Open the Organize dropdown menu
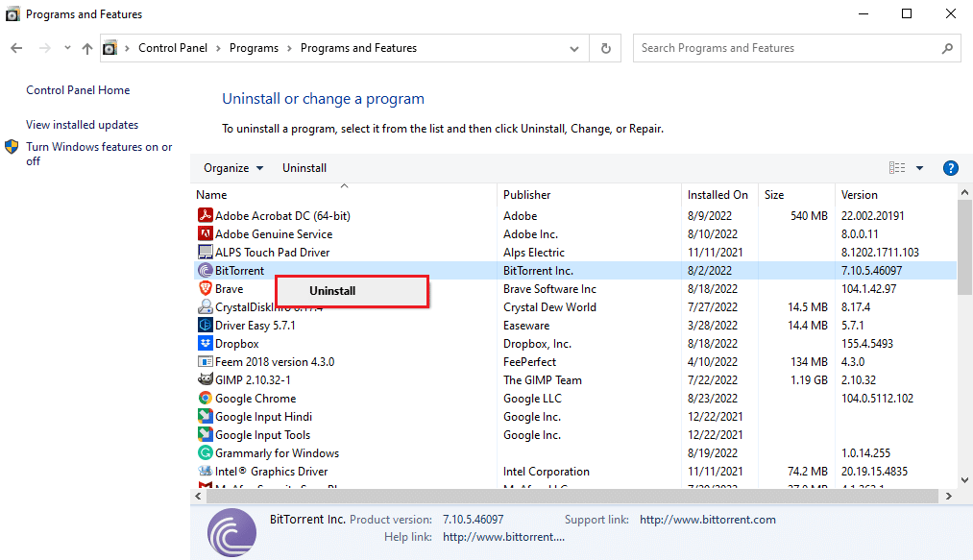The height and width of the screenshot is (560, 973). point(233,168)
